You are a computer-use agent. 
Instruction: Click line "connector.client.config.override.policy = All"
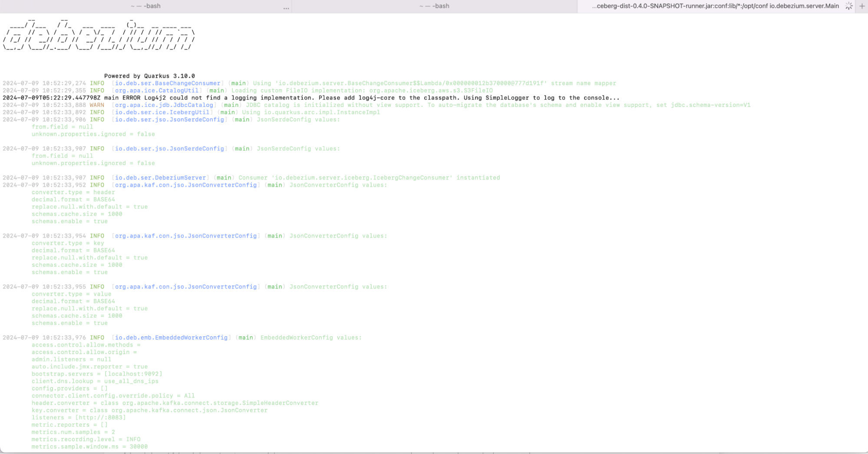tap(113, 396)
